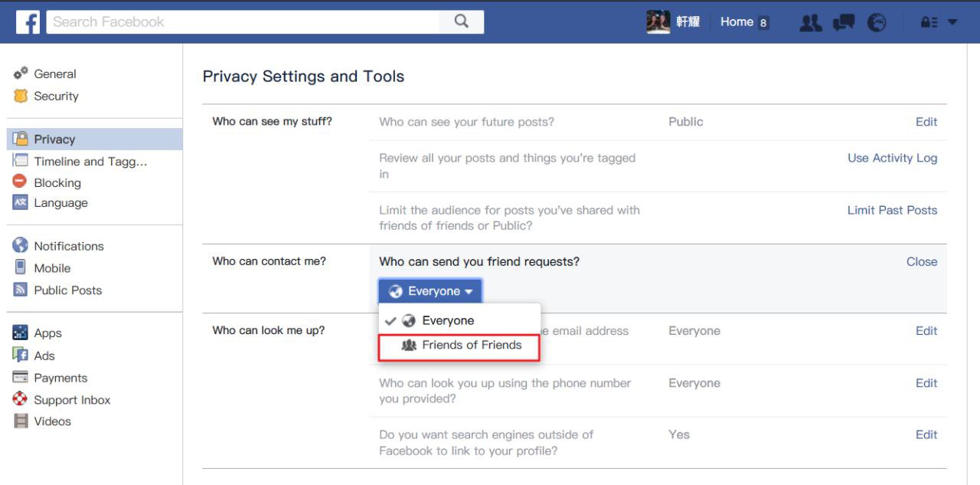Viewport: 980px width, 485px height.
Task: Open Public Posts settings
Action: 67,290
